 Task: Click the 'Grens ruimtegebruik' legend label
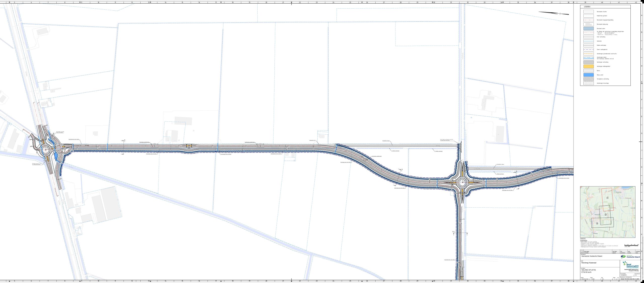click(x=602, y=50)
